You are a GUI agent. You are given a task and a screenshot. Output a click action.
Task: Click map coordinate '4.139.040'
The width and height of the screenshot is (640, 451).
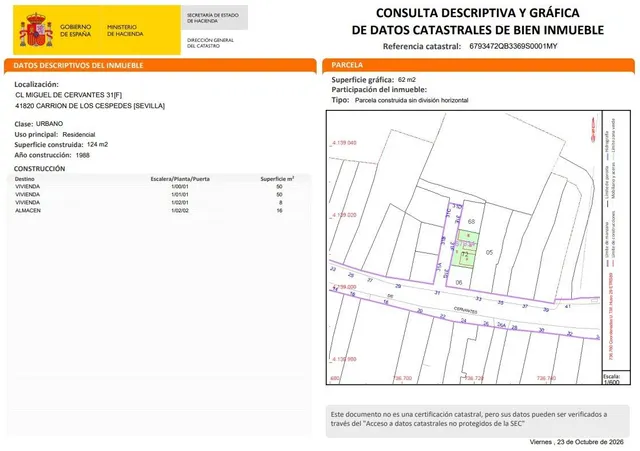[x=344, y=143]
